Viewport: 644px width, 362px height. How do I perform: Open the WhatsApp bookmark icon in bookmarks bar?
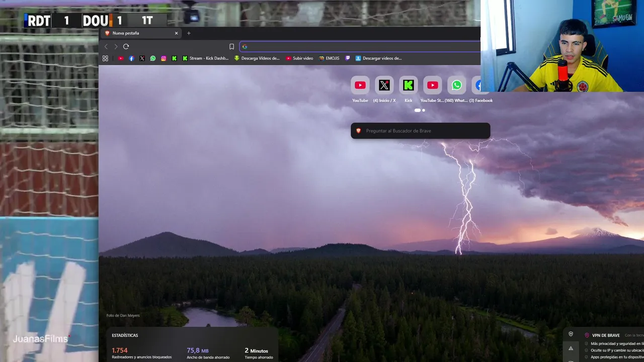tap(153, 58)
